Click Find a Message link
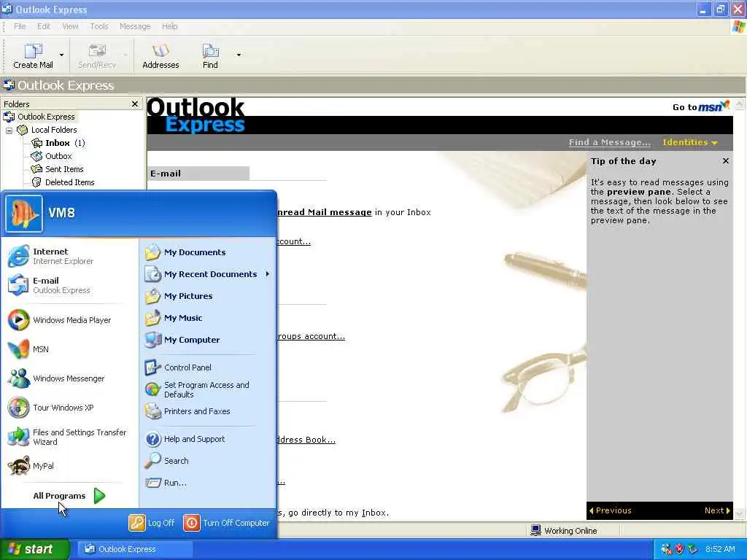This screenshot has height=560, width=747. pyautogui.click(x=609, y=142)
